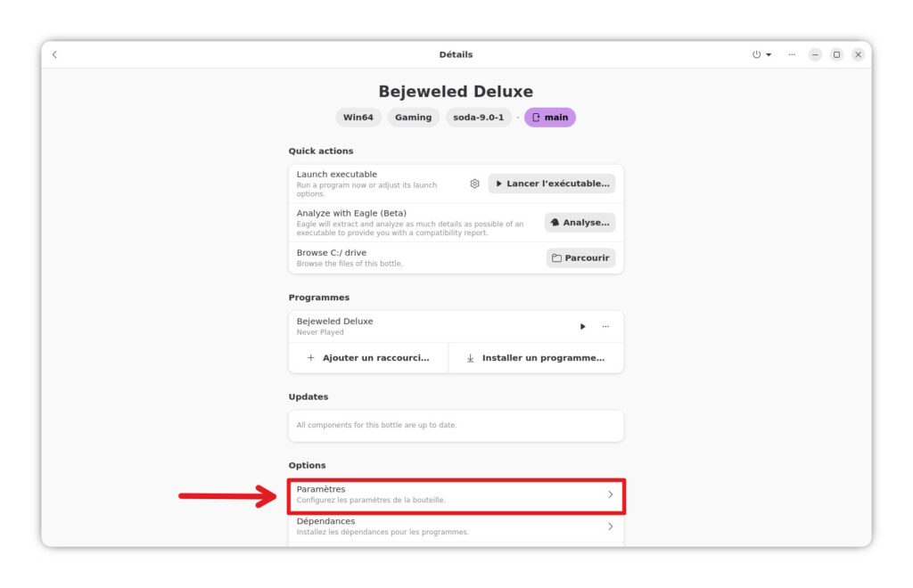
Task: Click the purple main environment tag
Action: pyautogui.click(x=549, y=118)
